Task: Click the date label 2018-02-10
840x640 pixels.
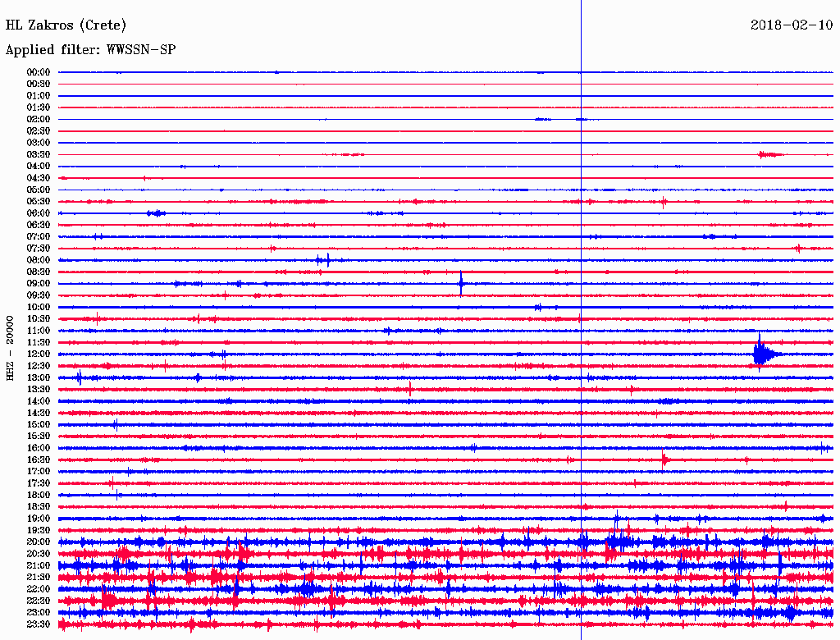Action: point(792,25)
